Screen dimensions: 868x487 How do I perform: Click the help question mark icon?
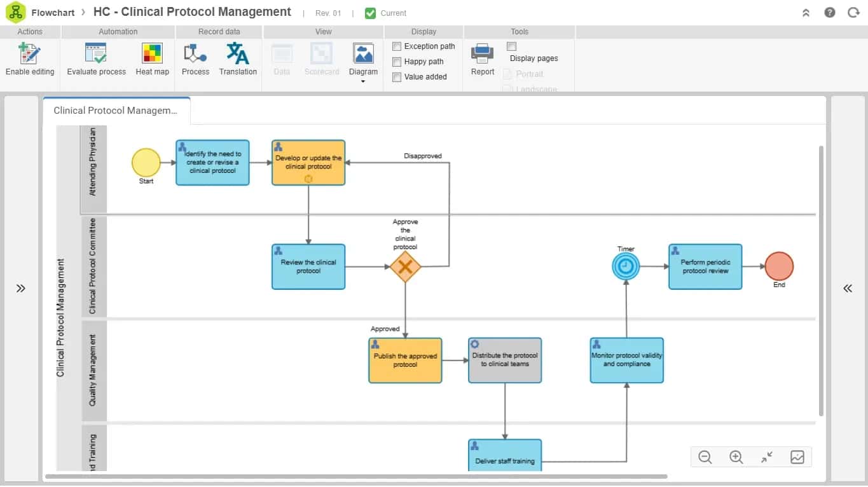[830, 12]
